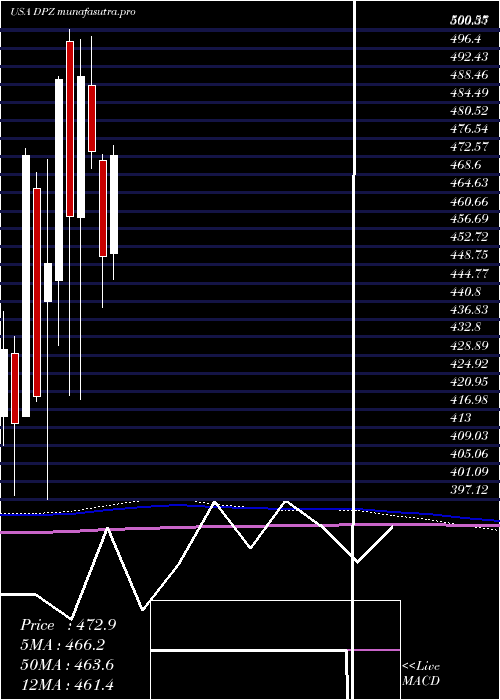Screen dimensions: 500x700
Task: Click the 496.4 price axis label
Action: (x=466, y=39)
